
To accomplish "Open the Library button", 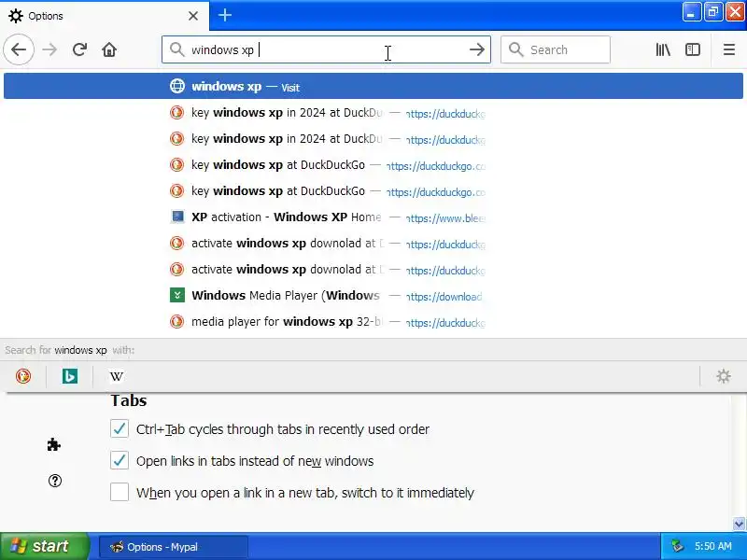I will [x=663, y=49].
